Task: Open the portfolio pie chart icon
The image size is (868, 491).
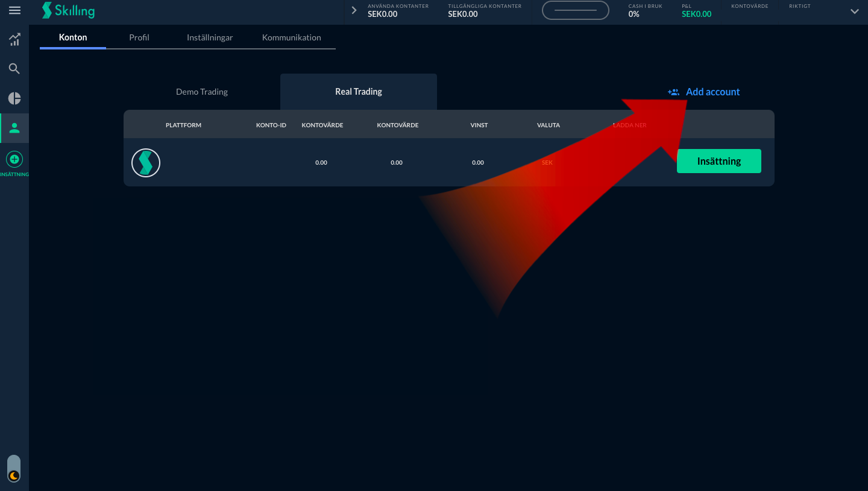Action: 14,98
